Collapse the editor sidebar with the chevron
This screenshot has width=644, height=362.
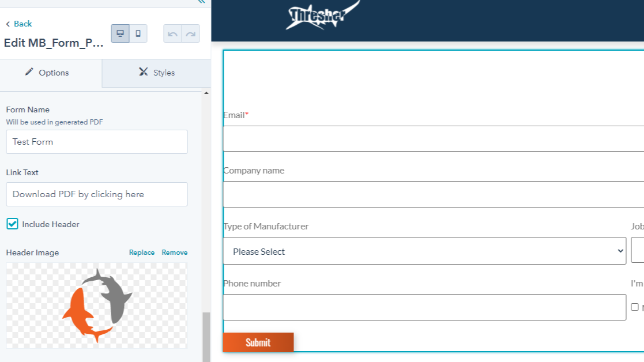coord(201,2)
